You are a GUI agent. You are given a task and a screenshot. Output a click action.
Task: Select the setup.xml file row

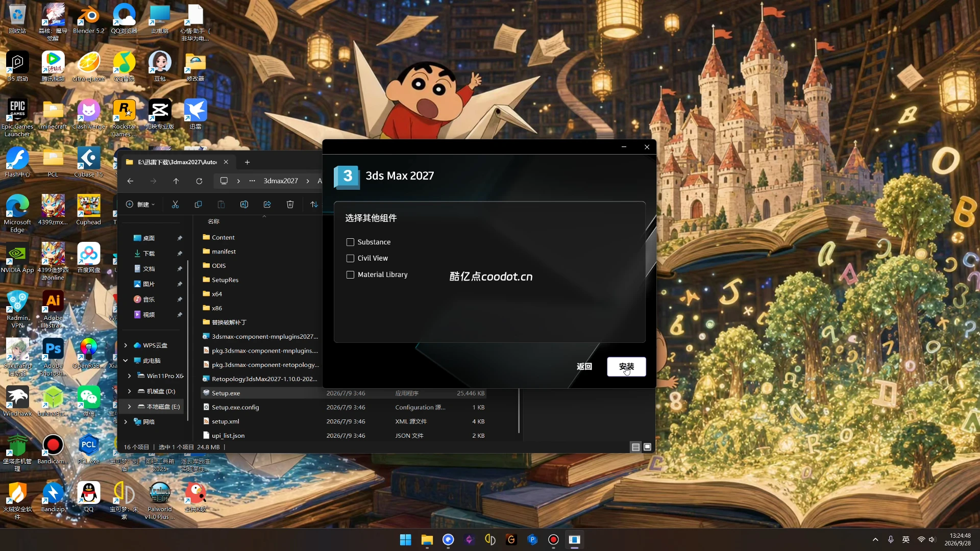[x=344, y=421]
